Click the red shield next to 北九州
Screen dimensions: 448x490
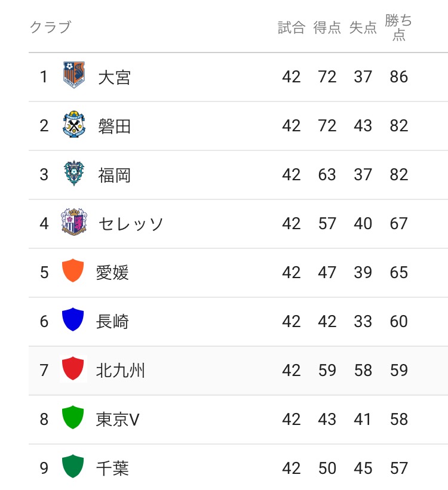73,370
